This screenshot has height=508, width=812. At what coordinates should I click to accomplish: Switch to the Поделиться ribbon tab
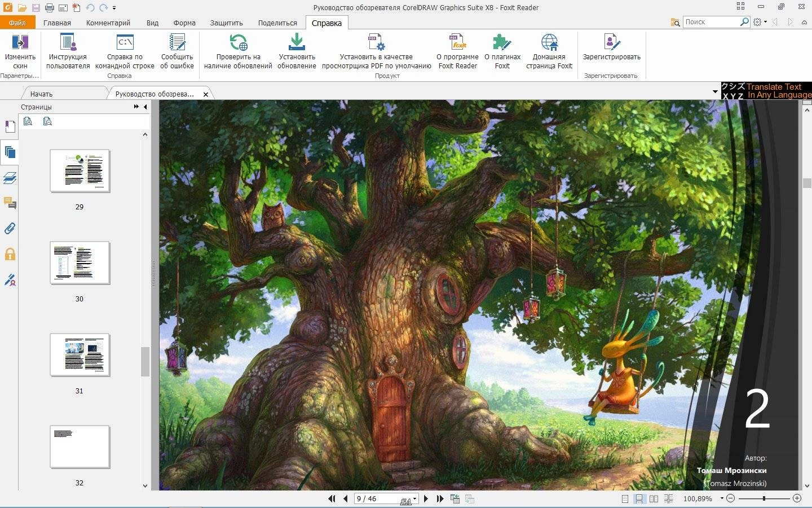pos(277,23)
